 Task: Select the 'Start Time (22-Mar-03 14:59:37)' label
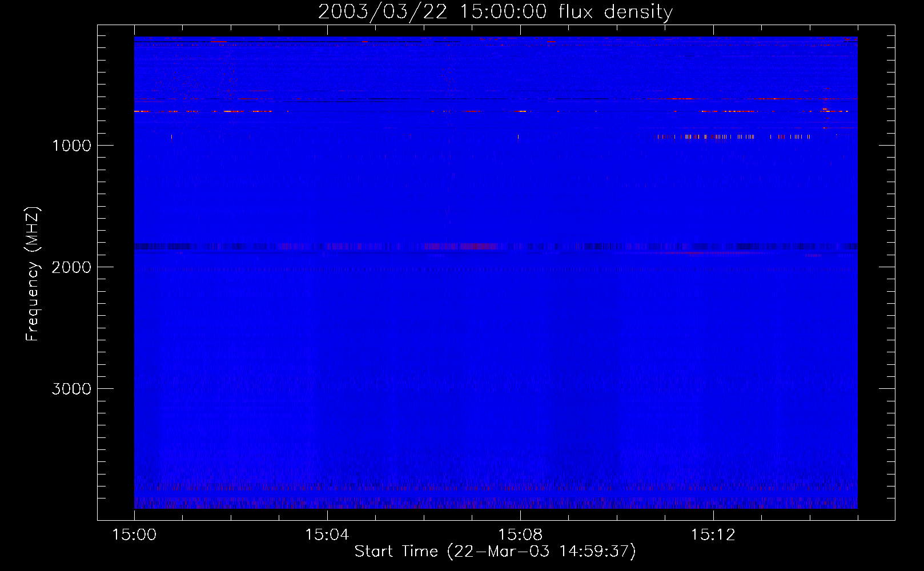pyautogui.click(x=495, y=552)
